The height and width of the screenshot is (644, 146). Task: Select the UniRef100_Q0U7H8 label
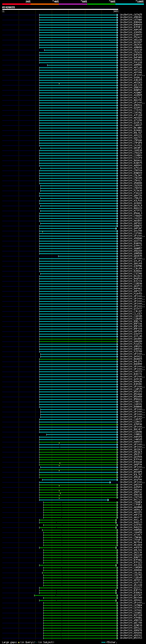click(131, 231)
